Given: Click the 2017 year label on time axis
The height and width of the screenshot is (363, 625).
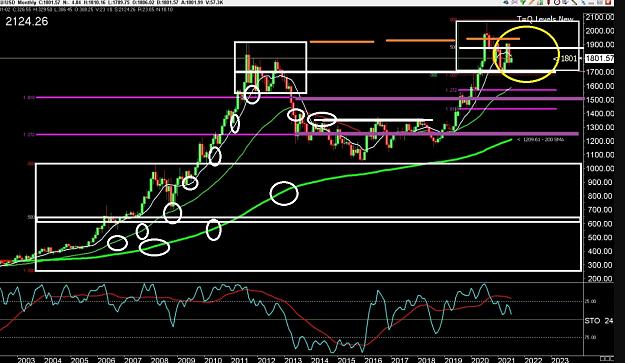Looking at the screenshot, I should (x=400, y=360).
